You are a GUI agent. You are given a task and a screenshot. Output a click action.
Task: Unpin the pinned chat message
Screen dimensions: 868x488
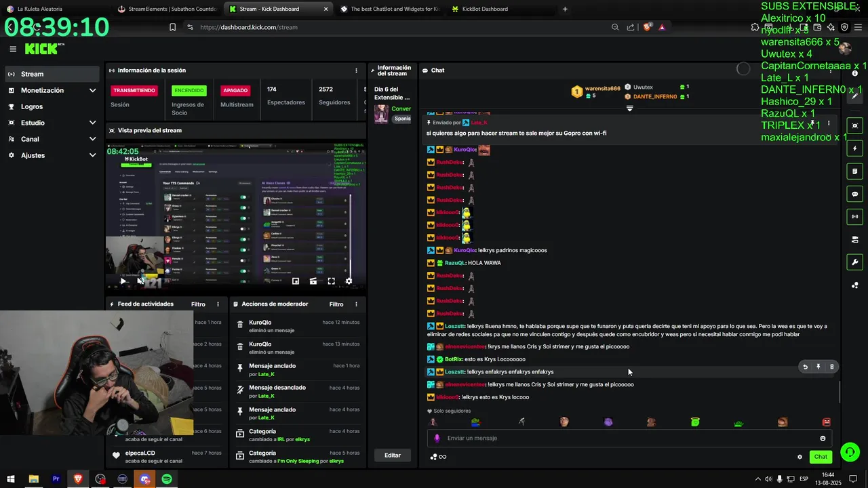pyautogui.click(x=812, y=123)
